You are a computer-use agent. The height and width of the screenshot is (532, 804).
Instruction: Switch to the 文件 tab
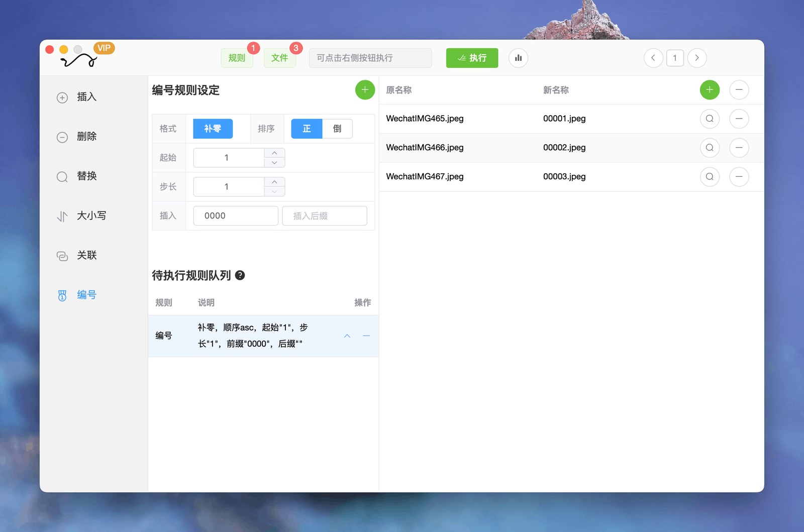click(279, 58)
